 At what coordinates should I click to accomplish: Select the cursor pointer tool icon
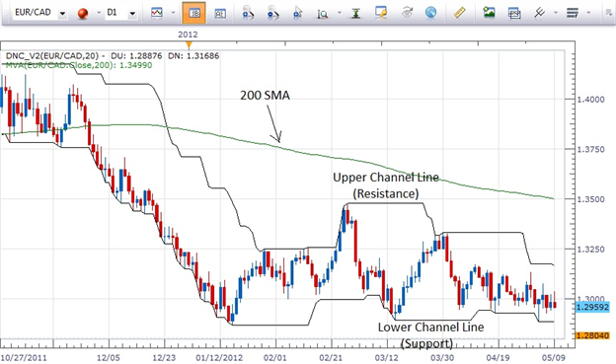298,13
